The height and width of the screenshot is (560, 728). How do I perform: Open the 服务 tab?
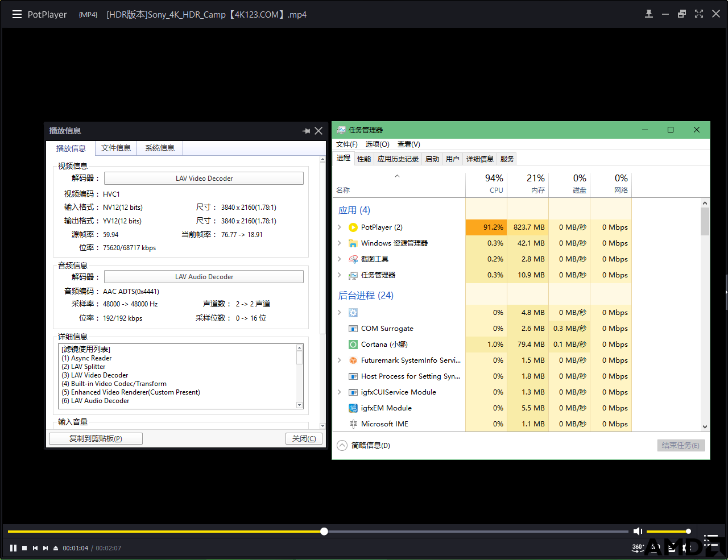[507, 159]
